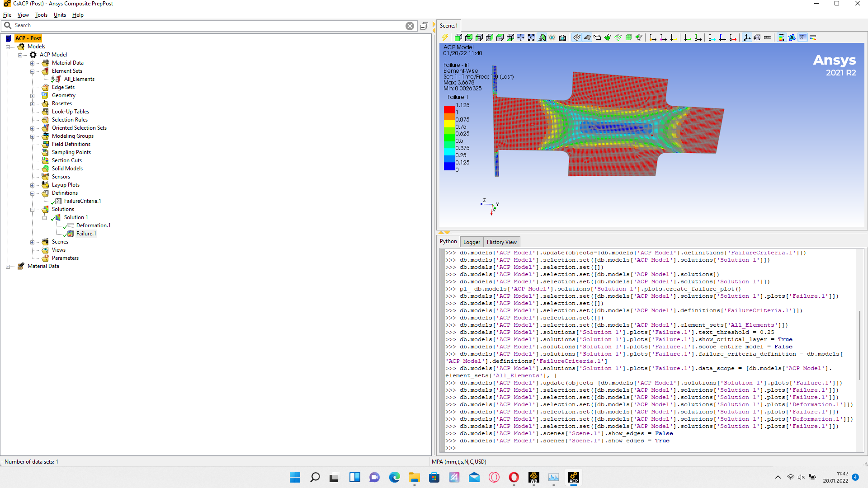Expand the Scenes tree node
This screenshot has width=868, height=488.
pyautogui.click(x=33, y=242)
